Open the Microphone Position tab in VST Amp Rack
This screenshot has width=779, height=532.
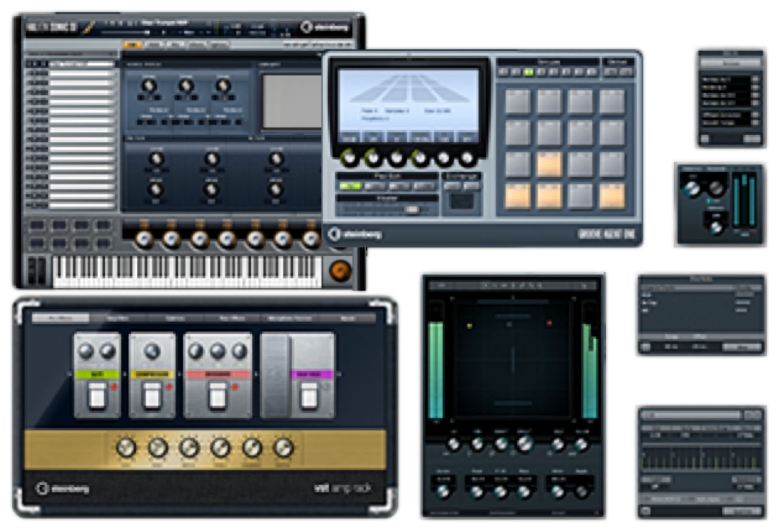(290, 318)
